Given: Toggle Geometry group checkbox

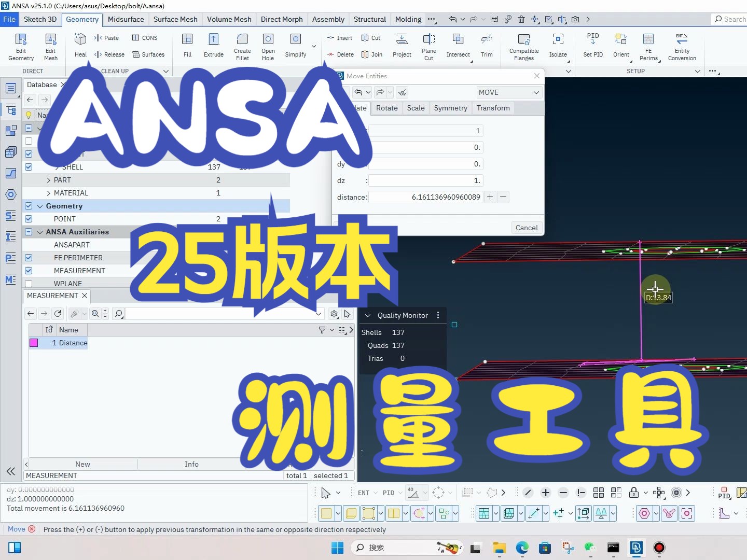Looking at the screenshot, I should pyautogui.click(x=29, y=206).
